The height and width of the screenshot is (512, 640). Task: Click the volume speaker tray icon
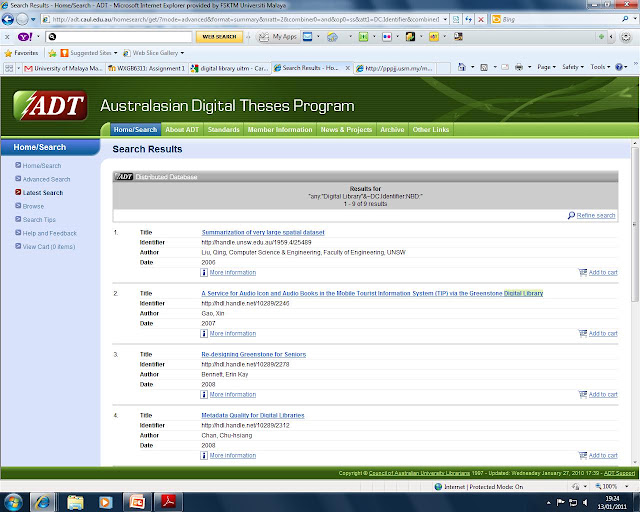point(585,502)
